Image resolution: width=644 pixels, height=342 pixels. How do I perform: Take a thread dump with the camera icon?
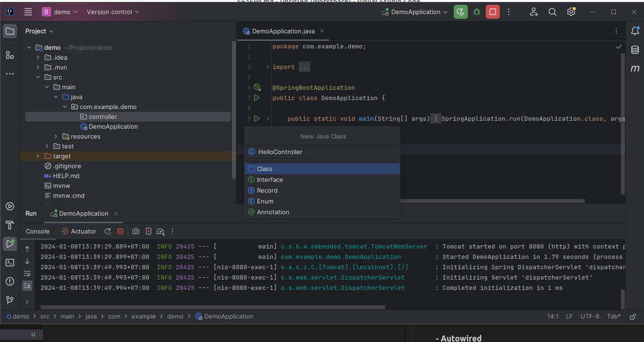(136, 231)
